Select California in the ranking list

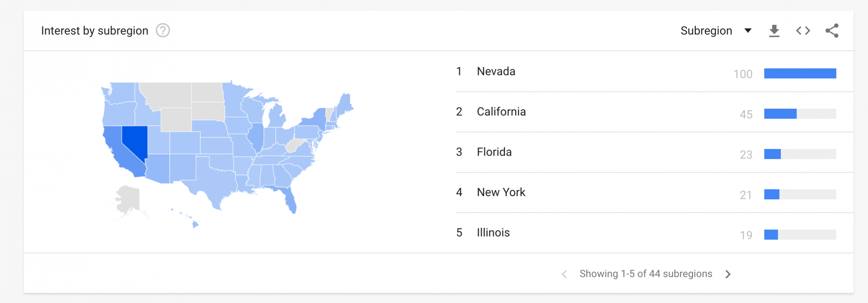click(x=655, y=112)
